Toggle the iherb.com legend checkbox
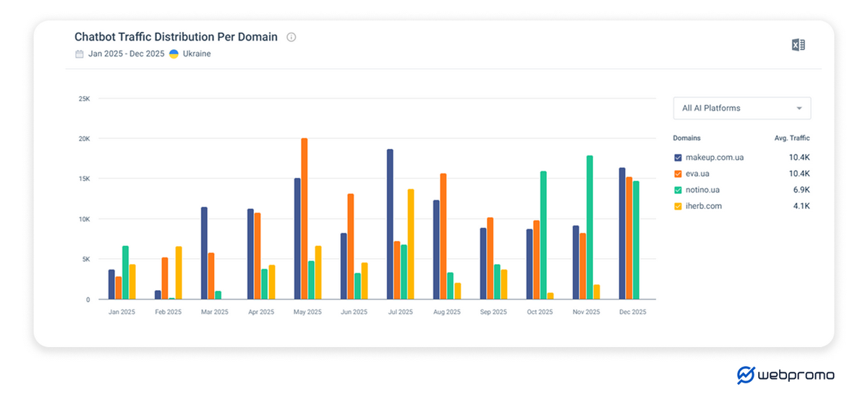This screenshot has height=400, width=868. coord(678,206)
